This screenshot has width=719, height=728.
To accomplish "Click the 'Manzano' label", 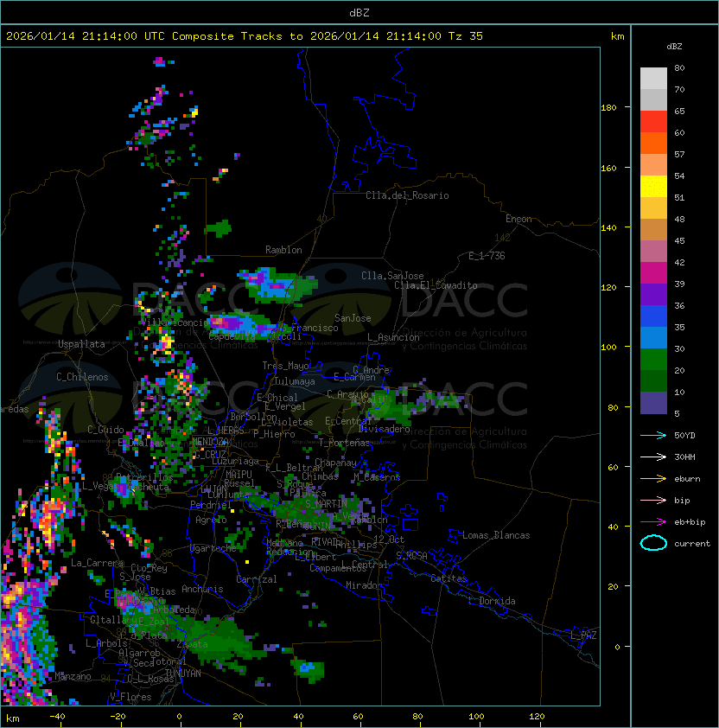I will 73,676.
